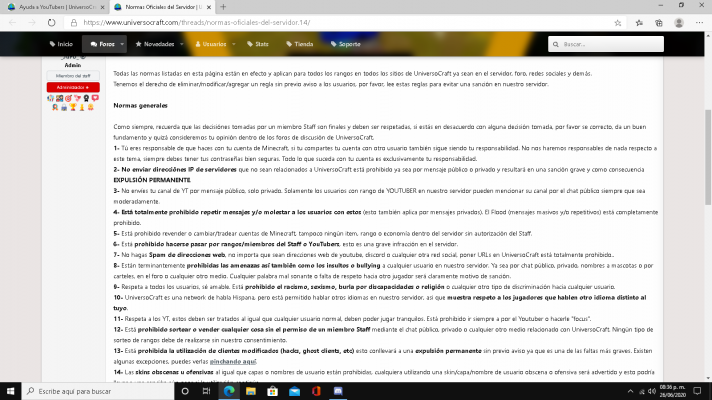The image size is (712, 400).
Task: Open the Inicio navigation link
Action: 61,44
